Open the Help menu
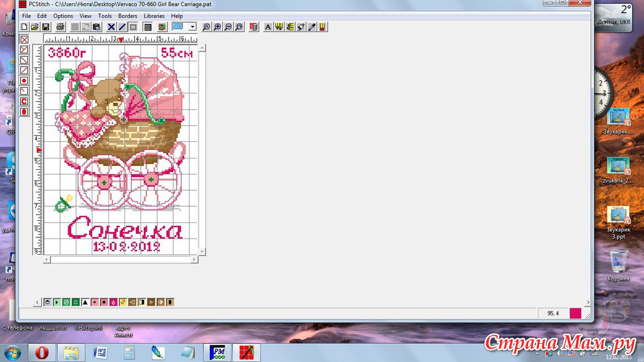644x362 pixels. tap(177, 16)
